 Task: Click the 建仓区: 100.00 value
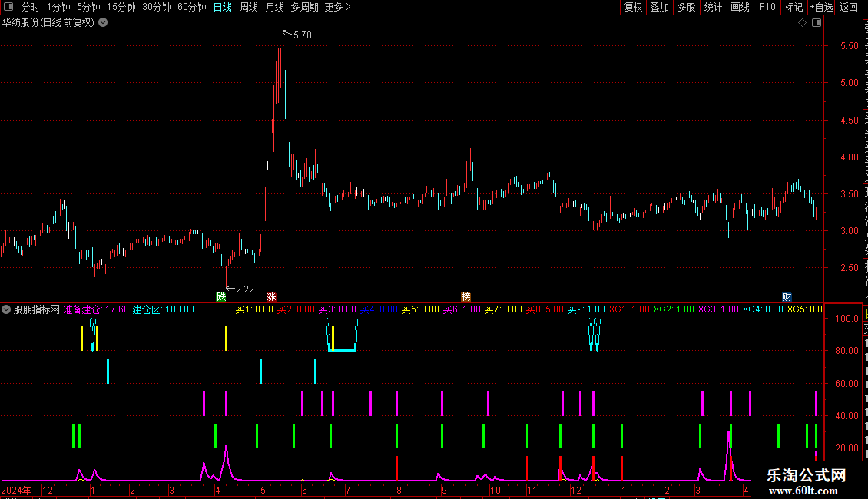click(x=164, y=310)
